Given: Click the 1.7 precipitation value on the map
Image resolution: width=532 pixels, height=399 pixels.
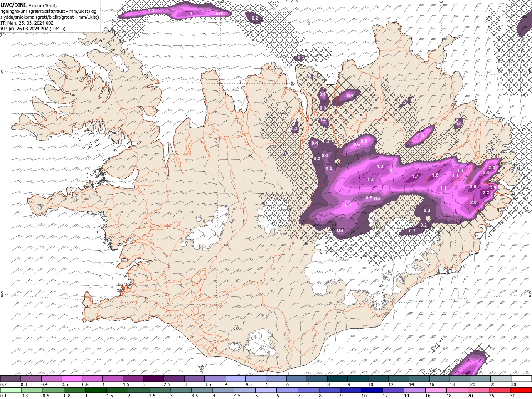Looking at the screenshot, I should (415, 176).
